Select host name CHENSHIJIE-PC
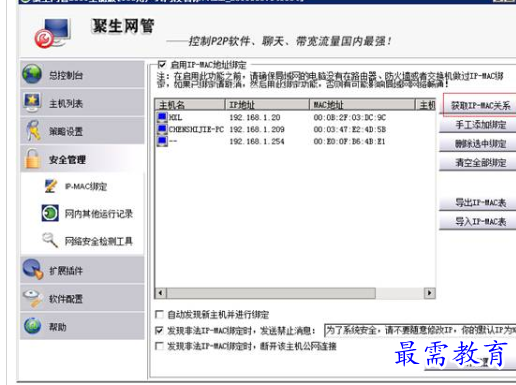 [x=196, y=129]
